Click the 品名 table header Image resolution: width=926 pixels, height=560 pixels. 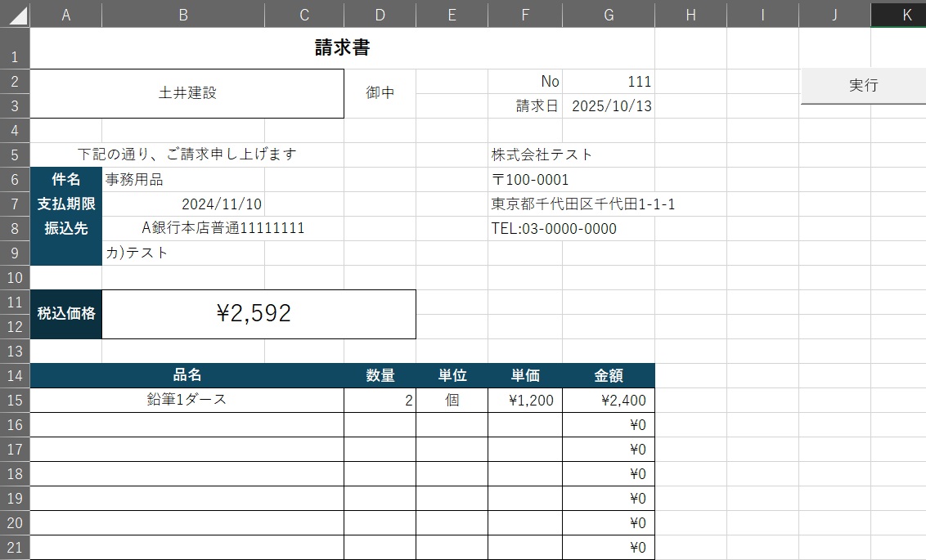click(187, 376)
